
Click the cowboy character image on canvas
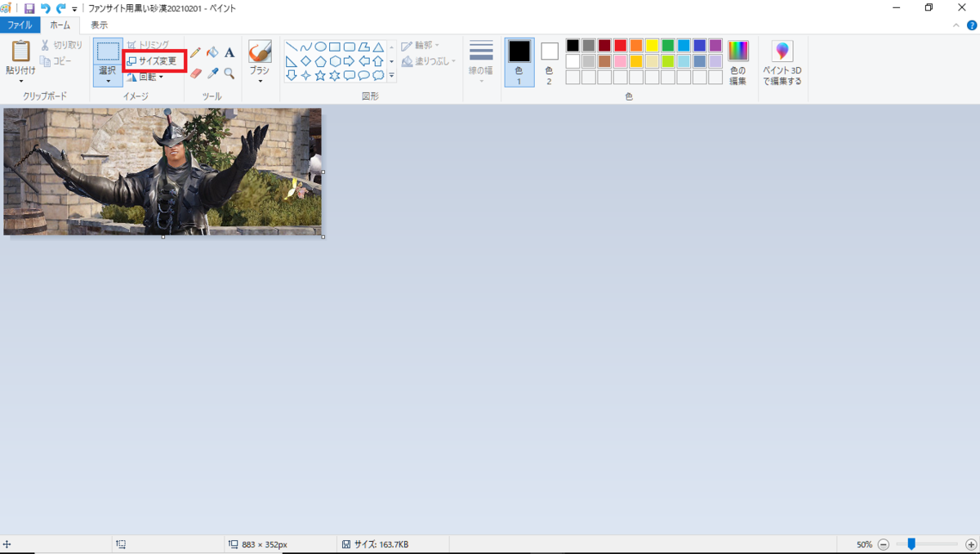coord(163,172)
